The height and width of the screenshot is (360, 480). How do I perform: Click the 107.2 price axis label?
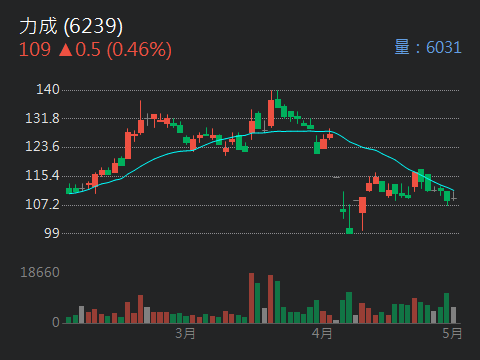point(42,204)
